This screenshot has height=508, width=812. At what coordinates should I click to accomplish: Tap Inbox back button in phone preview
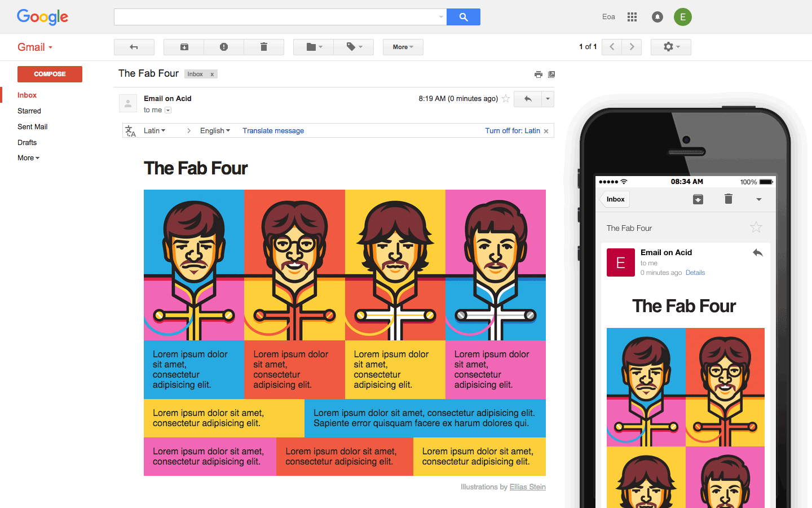tap(614, 199)
